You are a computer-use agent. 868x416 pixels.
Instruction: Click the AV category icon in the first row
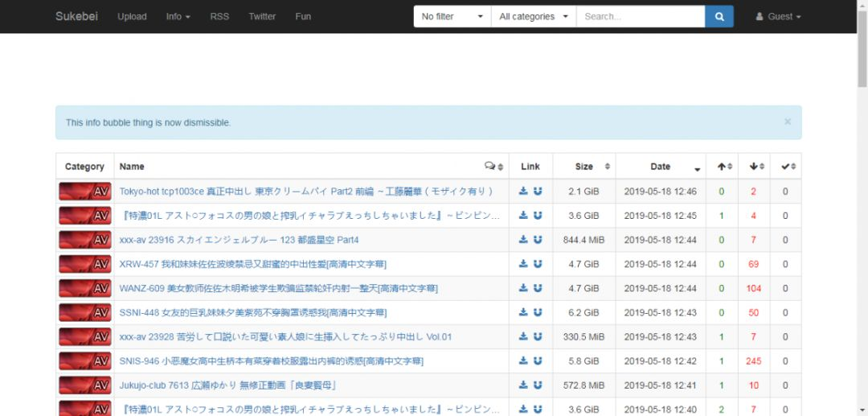point(84,192)
